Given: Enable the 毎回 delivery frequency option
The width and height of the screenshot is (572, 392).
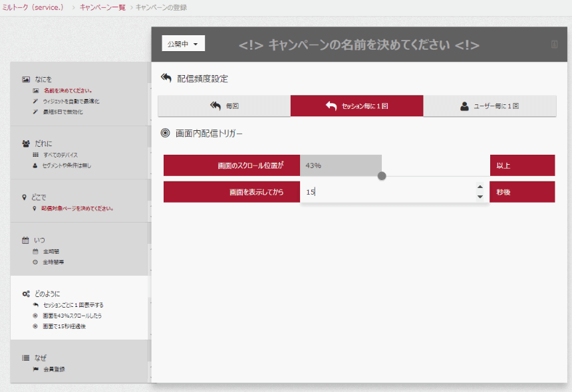Looking at the screenshot, I should pyautogui.click(x=223, y=105).
